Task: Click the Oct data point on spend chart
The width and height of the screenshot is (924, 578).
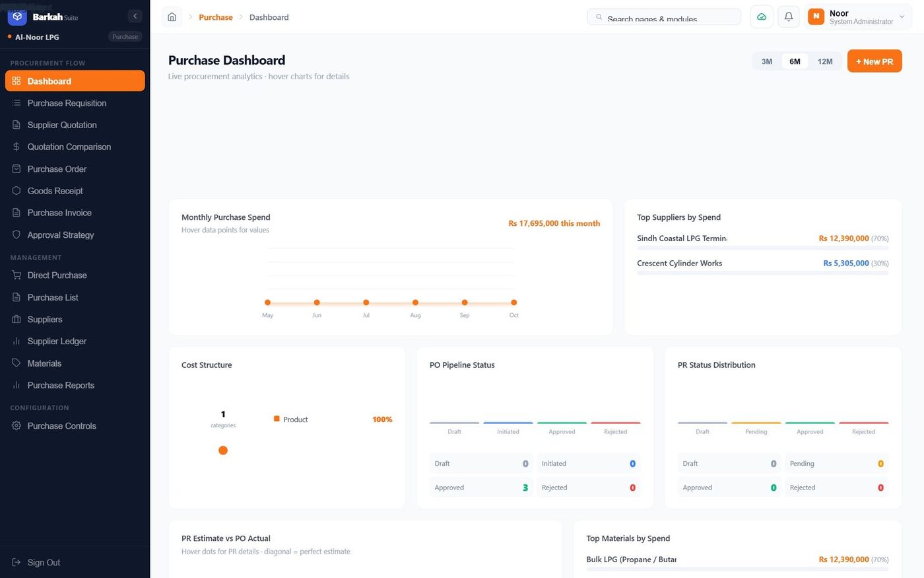Action: click(x=513, y=303)
